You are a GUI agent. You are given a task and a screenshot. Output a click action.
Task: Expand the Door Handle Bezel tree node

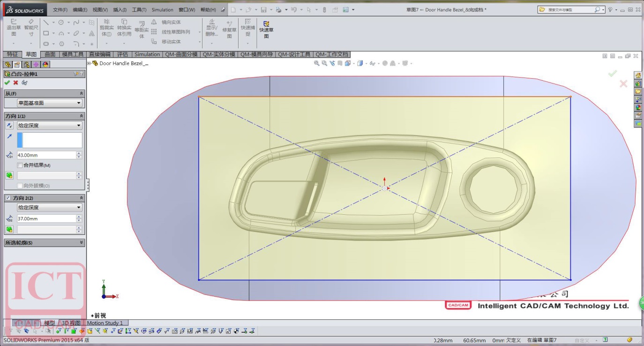pyautogui.click(x=89, y=63)
